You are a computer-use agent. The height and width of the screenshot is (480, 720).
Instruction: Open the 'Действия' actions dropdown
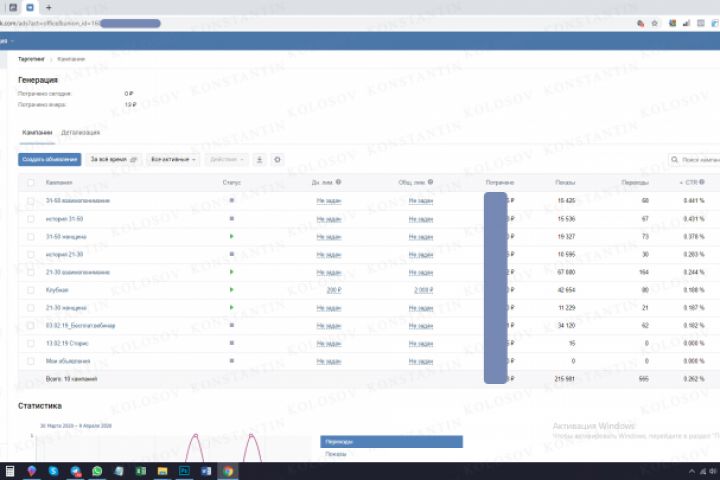(x=226, y=159)
